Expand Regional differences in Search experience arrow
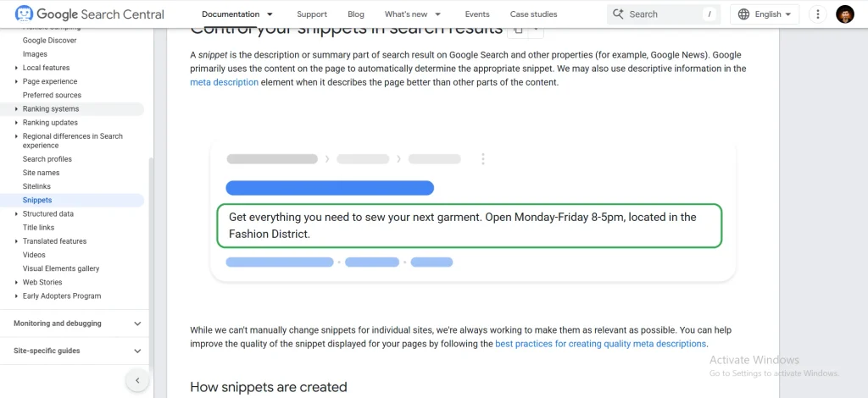The height and width of the screenshot is (398, 868). pyautogui.click(x=16, y=136)
